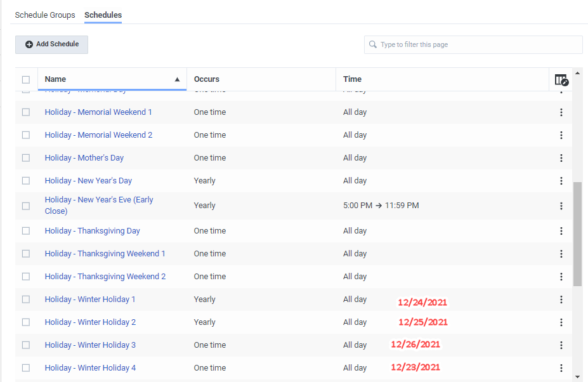This screenshot has width=588, height=382.
Task: Check the Thanksgiving Day row checkbox
Action: pyautogui.click(x=26, y=231)
